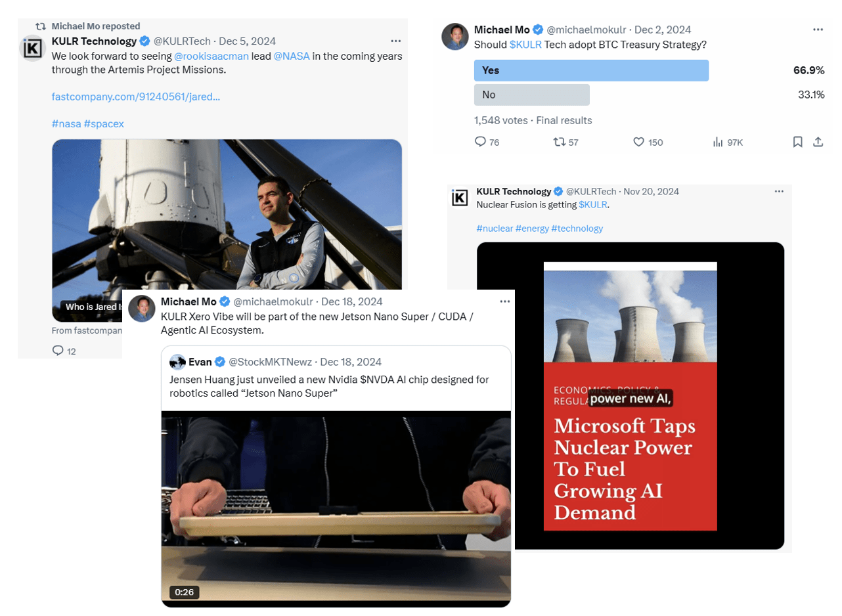Viewport: 842px width, 616px height.
Task: Expand more menu on Nuclear Fusion tweet
Action: [x=779, y=191]
